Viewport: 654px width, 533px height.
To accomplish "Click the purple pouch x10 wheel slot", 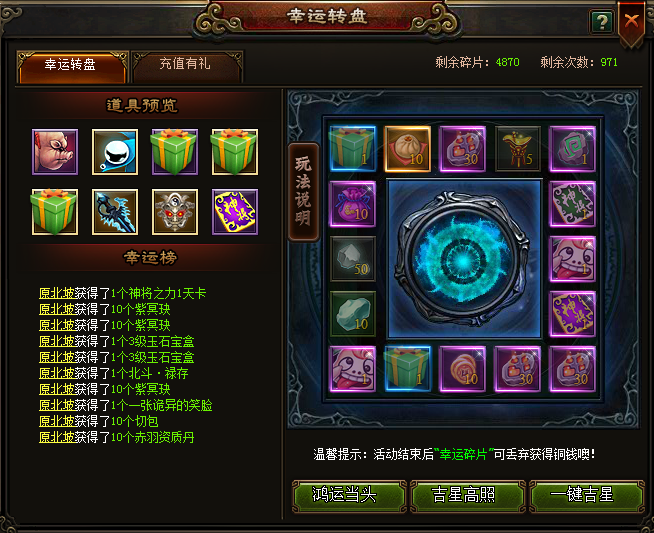I will 352,204.
